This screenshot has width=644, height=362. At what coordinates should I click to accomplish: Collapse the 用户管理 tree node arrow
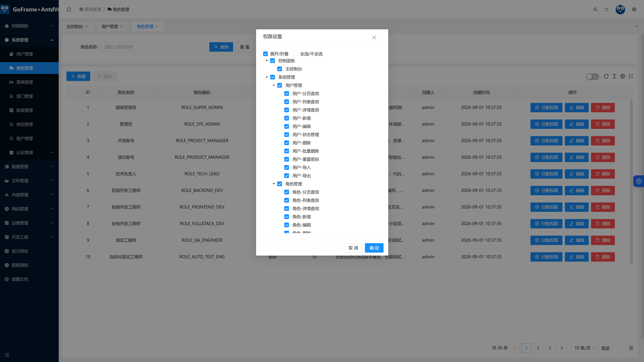click(x=274, y=85)
